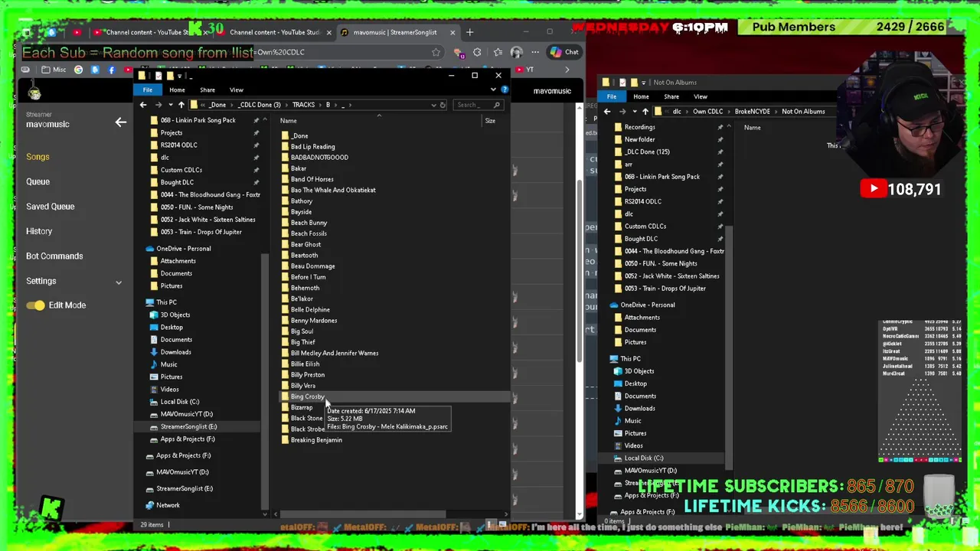Image resolution: width=980 pixels, height=551 pixels.
Task: Click Search box in TRACKS Explorer window
Action: 479,105
